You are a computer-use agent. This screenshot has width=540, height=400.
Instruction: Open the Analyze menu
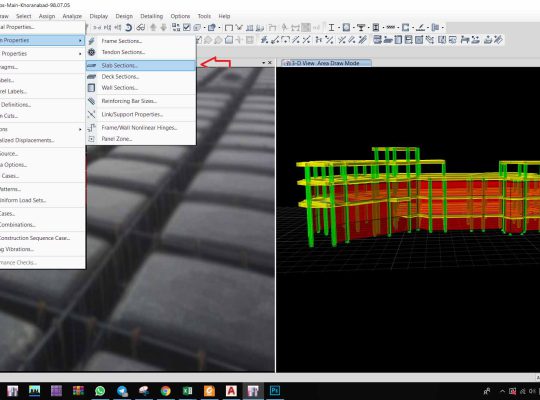pos(72,16)
